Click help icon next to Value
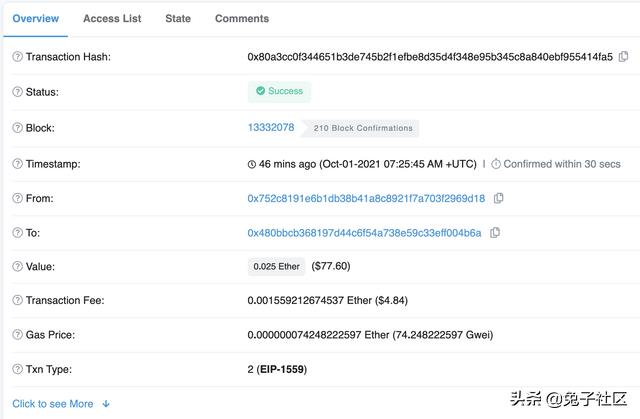This screenshot has height=419, width=640. (17, 267)
